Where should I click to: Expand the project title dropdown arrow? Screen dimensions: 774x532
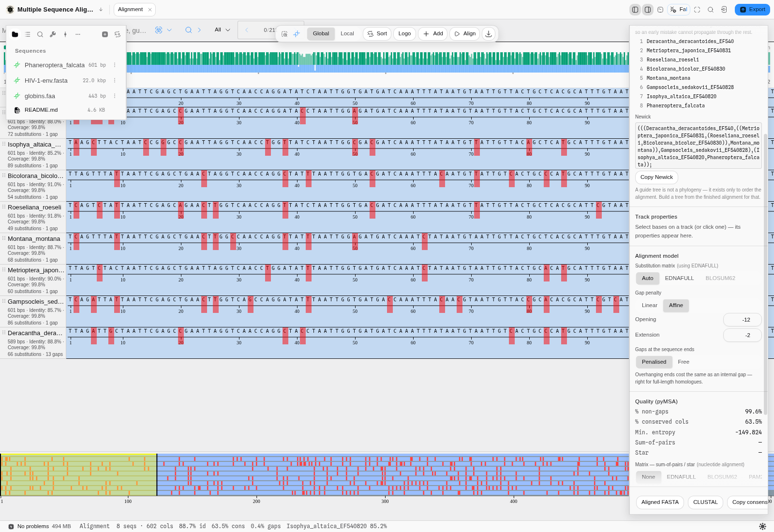pos(101,10)
